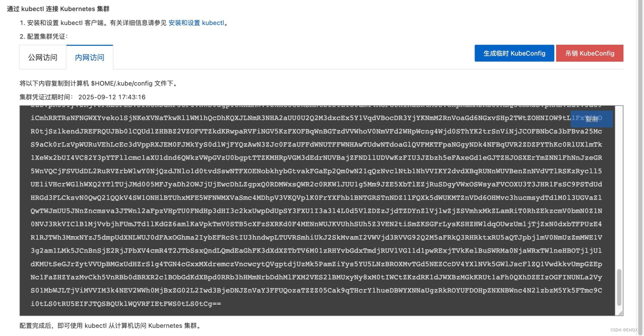Click the $HOME/.kube/config copy instruction text
The width and height of the screenshot is (644, 336).
pos(99,83)
